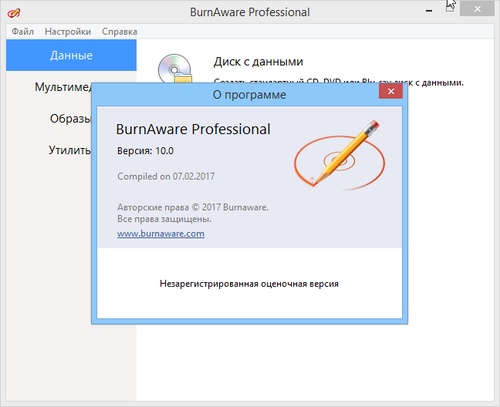The height and width of the screenshot is (407, 500).
Task: Close the О программе dialog
Action: (x=391, y=91)
